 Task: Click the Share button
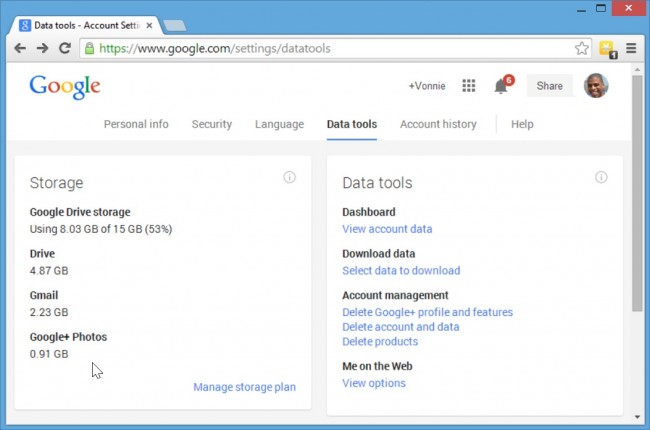point(550,86)
